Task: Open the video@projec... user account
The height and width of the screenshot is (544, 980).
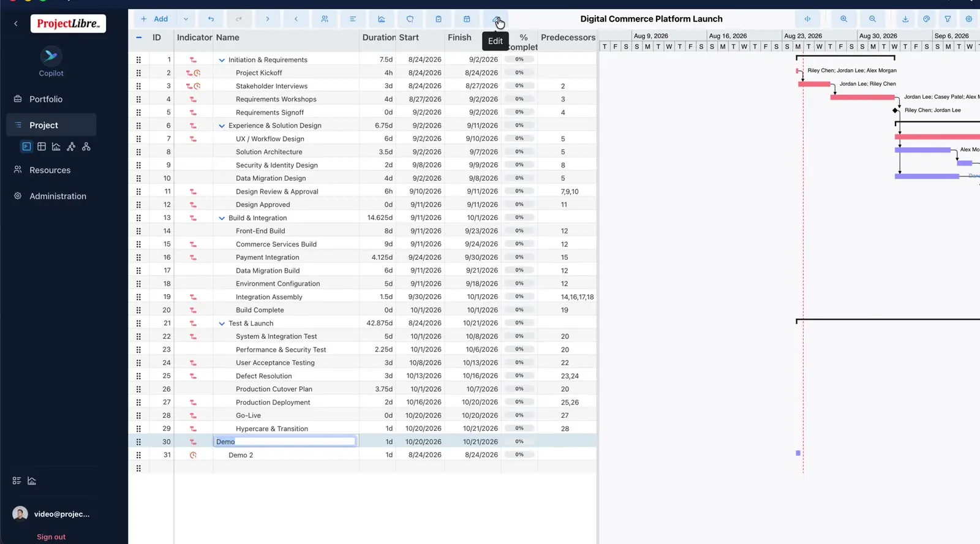Action: pyautogui.click(x=51, y=514)
